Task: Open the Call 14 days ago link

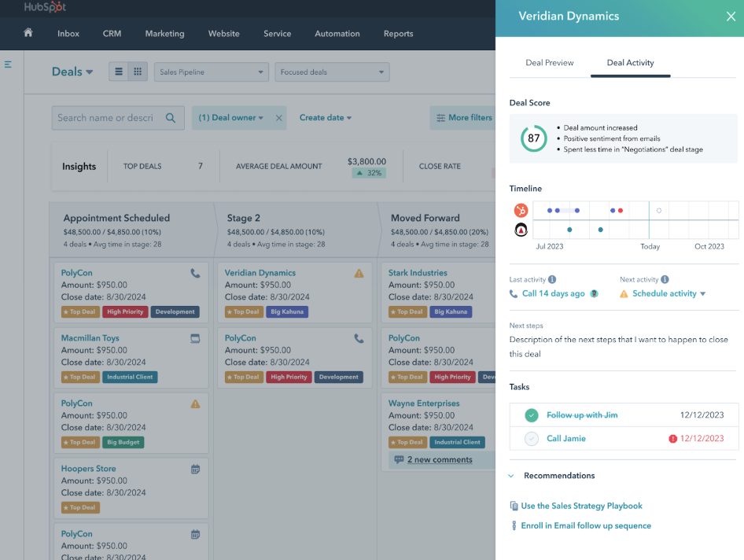Action: point(554,293)
